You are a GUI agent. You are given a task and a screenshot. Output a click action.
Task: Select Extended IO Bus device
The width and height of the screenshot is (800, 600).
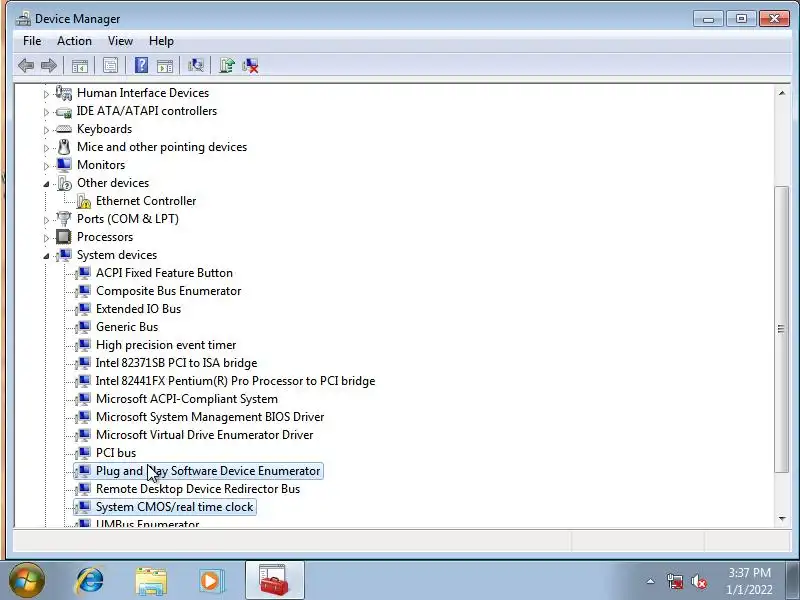[x=138, y=309]
